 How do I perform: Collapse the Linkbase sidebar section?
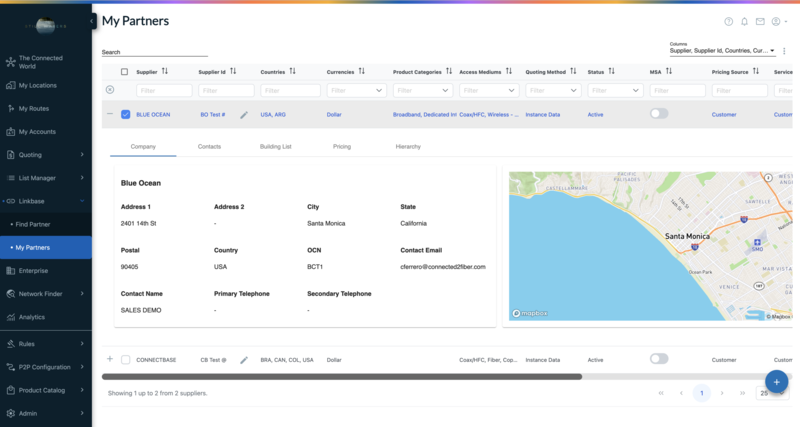82,201
